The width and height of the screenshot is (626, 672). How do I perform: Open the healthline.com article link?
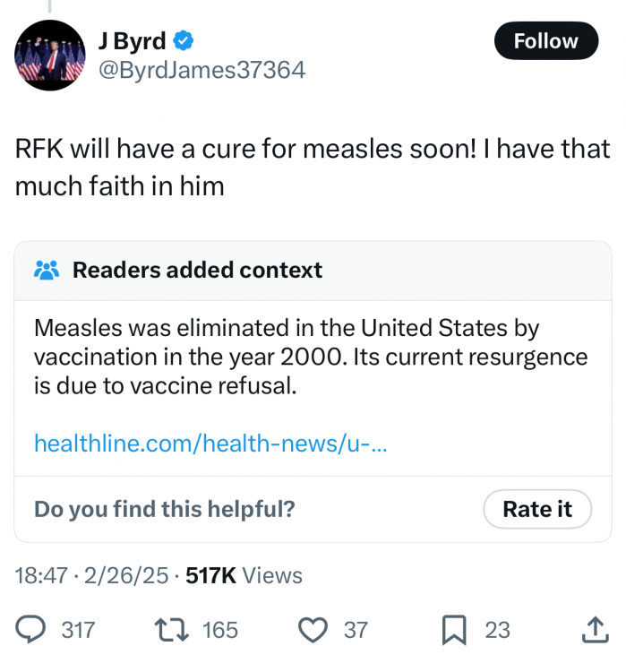click(210, 443)
